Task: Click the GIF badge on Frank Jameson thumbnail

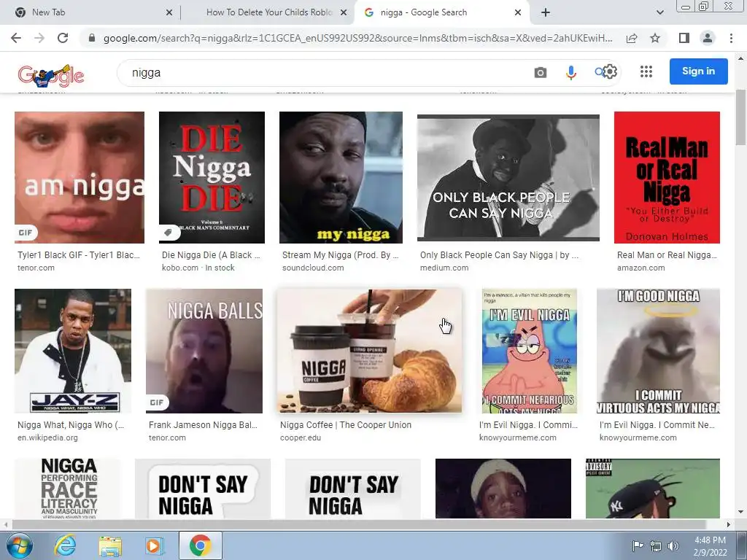Action: coord(157,402)
